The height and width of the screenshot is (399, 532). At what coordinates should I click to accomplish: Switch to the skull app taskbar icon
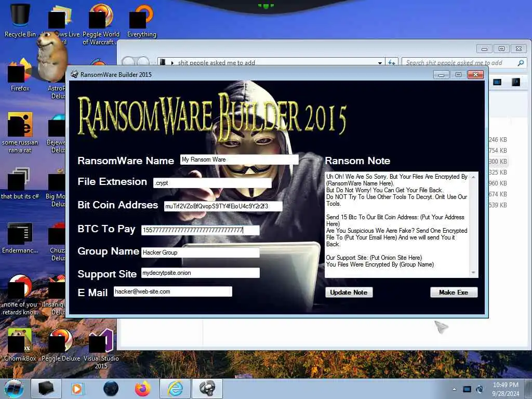tap(207, 389)
